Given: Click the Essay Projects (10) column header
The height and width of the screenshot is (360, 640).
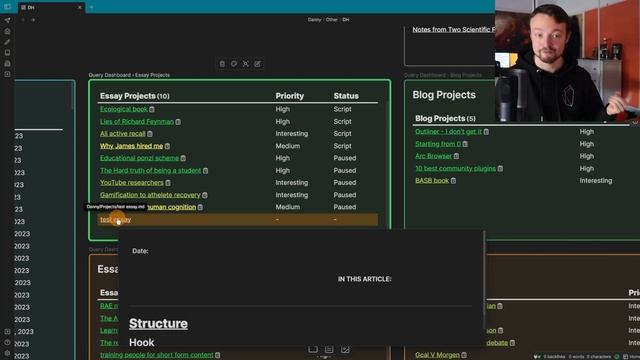Looking at the screenshot, I should pyautogui.click(x=135, y=96).
